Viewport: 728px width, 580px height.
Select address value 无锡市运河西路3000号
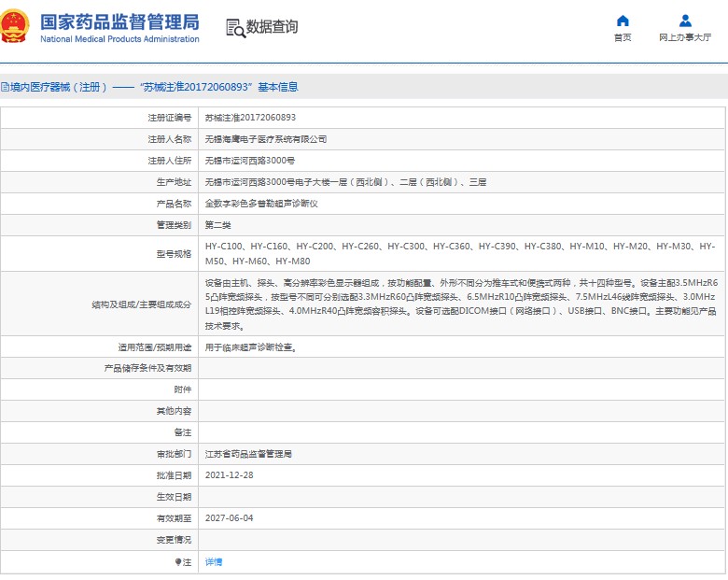(250, 161)
